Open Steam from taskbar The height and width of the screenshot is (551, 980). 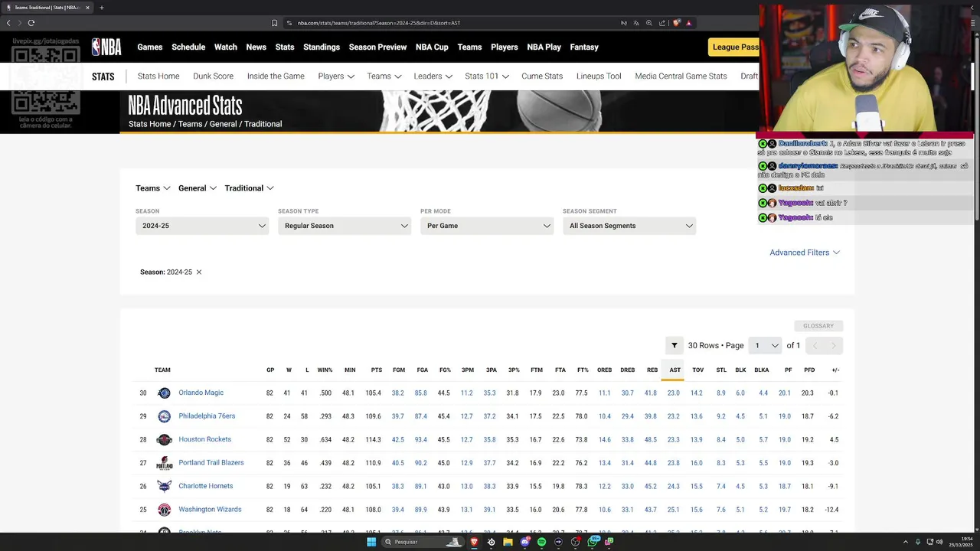[x=492, y=542]
